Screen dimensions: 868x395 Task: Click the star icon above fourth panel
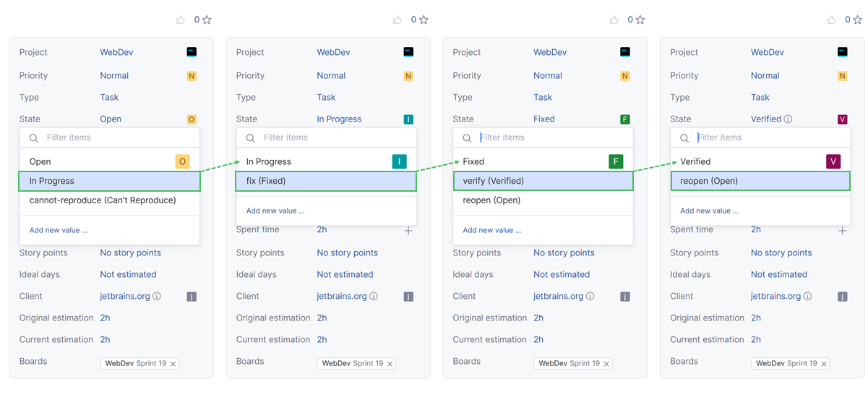[x=857, y=20]
